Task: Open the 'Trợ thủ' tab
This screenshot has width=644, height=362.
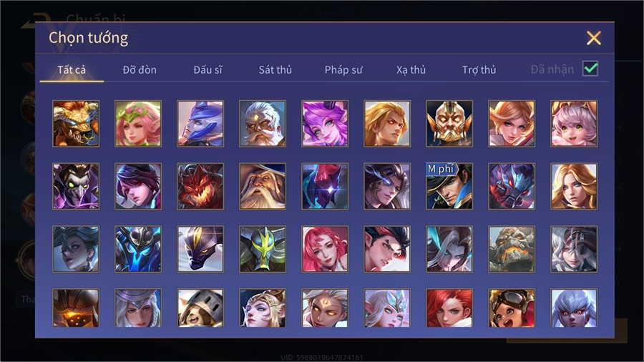Action: pyautogui.click(x=479, y=70)
